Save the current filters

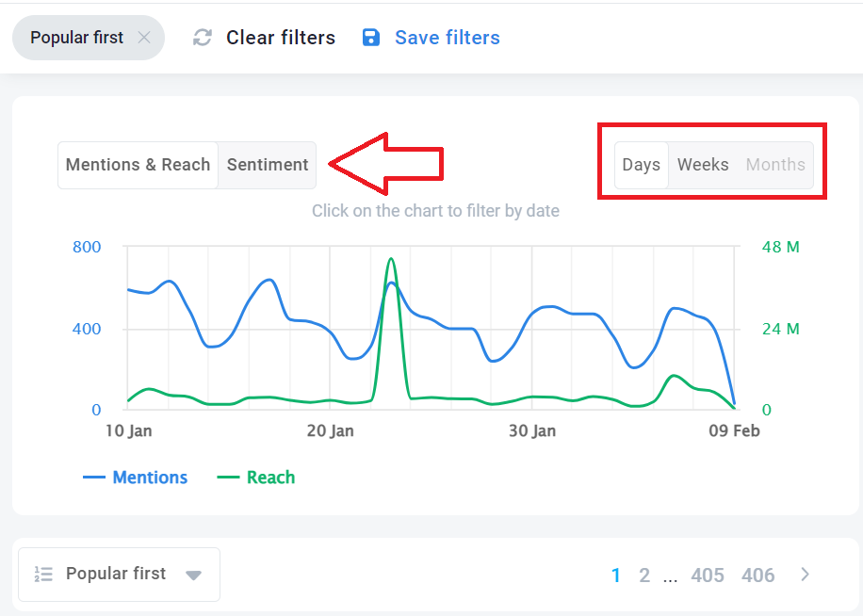point(447,38)
